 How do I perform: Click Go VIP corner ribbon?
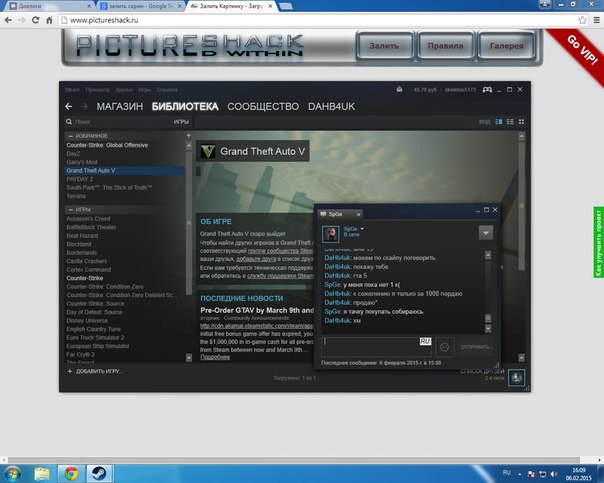[581, 51]
